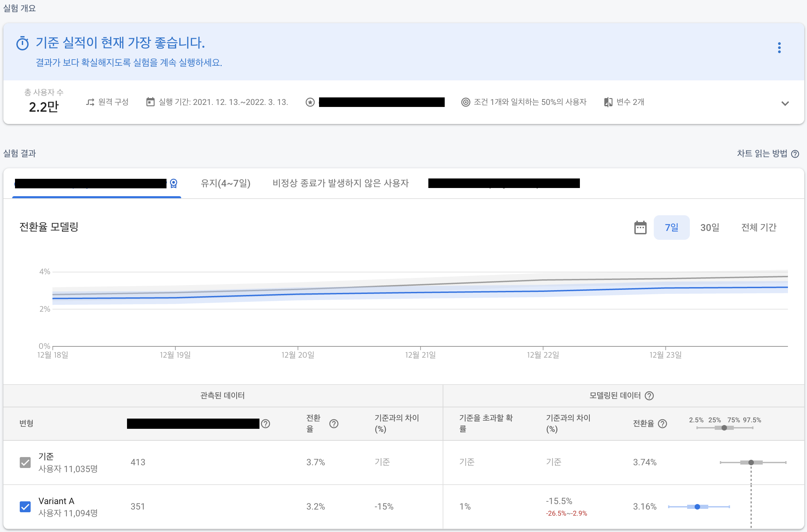
Task: Click the stopwatch icon beside the headline
Action: pyautogui.click(x=22, y=44)
